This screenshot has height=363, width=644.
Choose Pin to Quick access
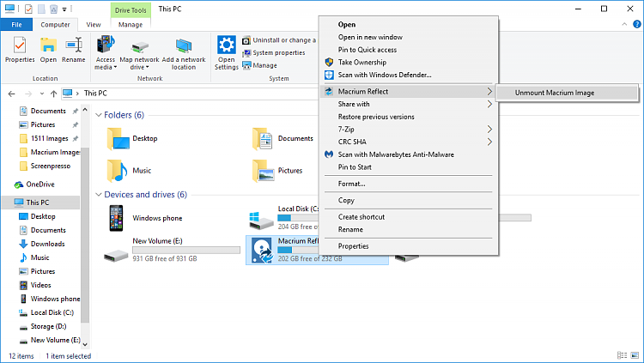tap(409, 50)
